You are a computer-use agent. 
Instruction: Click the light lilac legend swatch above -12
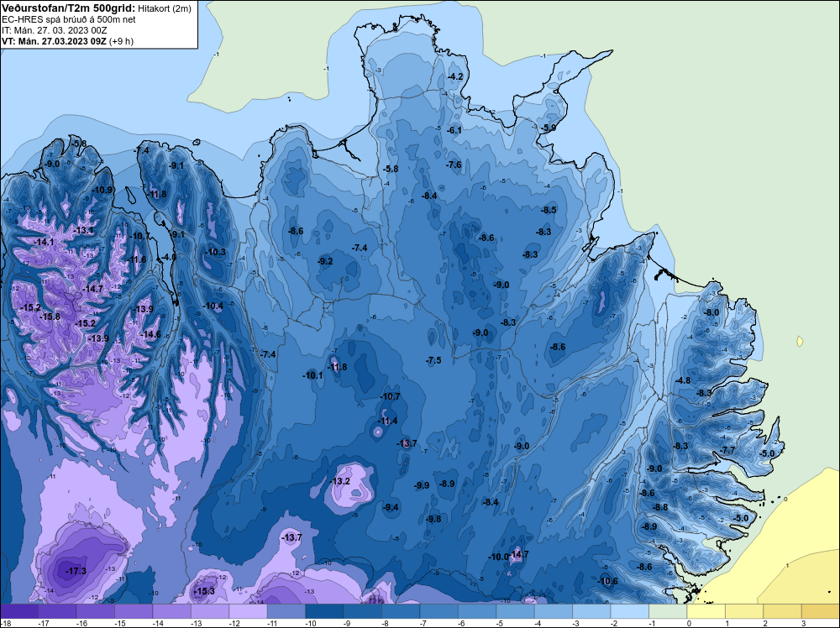coord(248,611)
